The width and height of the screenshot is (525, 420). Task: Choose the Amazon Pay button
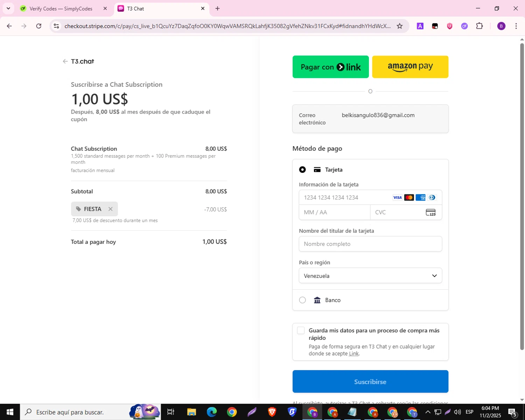[410, 67]
